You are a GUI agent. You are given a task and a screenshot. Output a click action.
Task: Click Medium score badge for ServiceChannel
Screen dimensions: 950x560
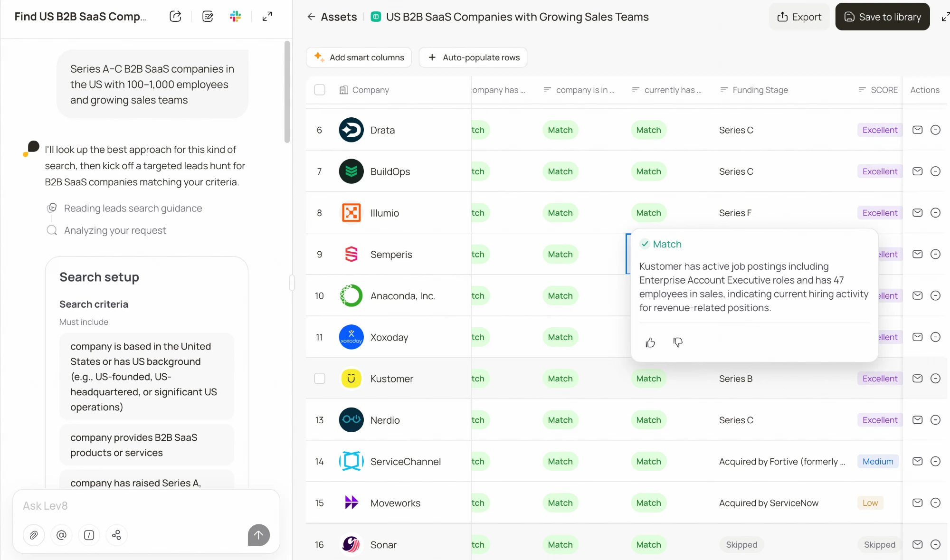(x=877, y=461)
